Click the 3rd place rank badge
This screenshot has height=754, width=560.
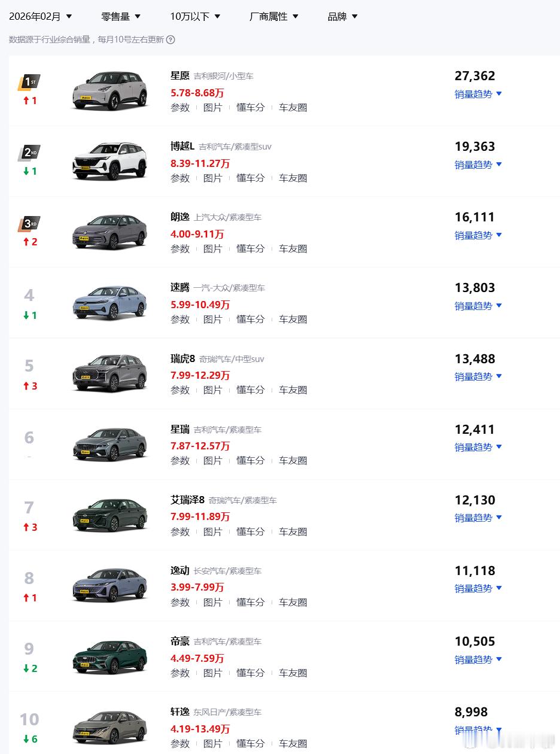(29, 224)
